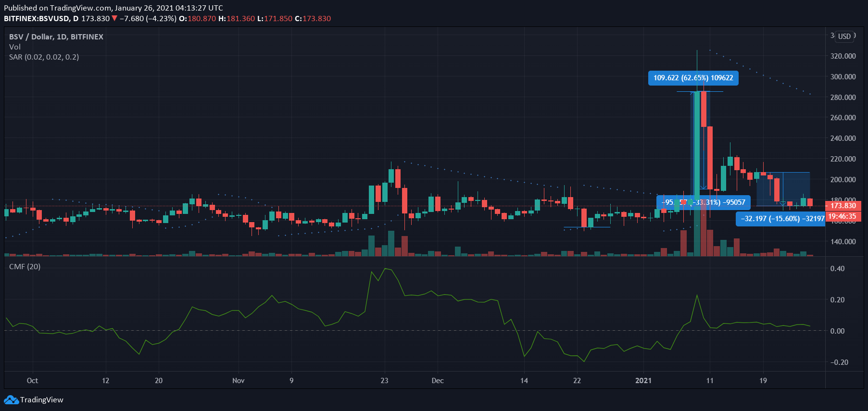Viewport: 868px width, 411px height.
Task: Click the Oct label on time axis
Action: point(32,380)
